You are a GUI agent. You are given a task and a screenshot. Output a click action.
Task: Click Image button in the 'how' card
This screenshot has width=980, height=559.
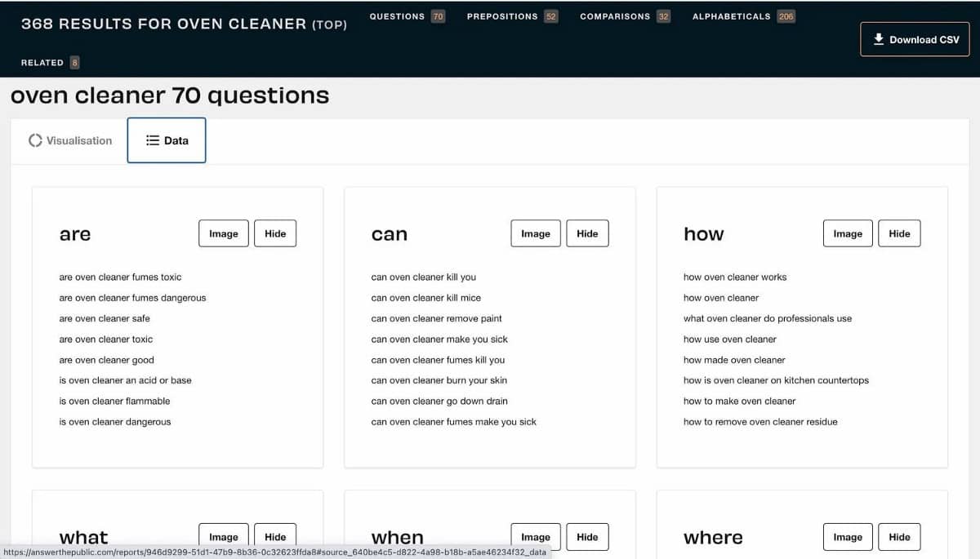848,233
